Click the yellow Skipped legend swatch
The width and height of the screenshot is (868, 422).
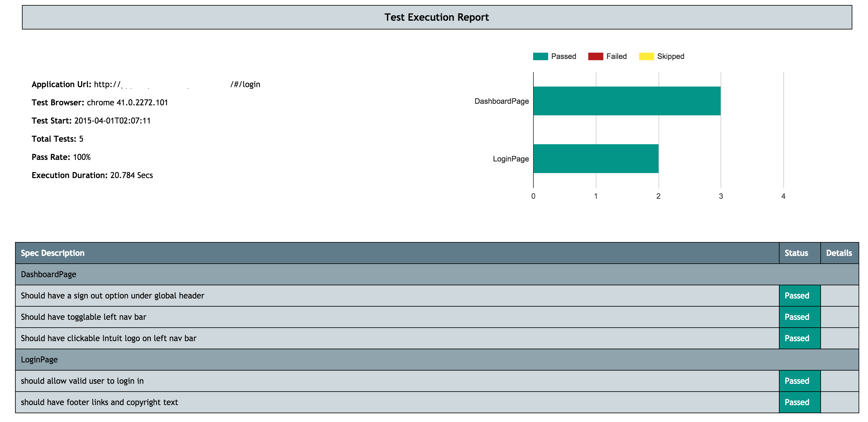646,56
